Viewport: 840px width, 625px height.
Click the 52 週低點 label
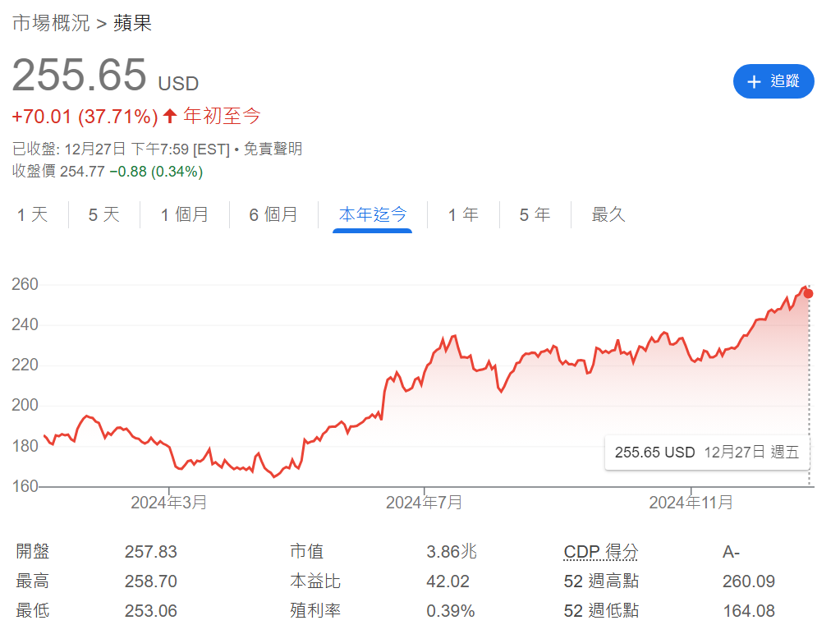[x=601, y=610]
